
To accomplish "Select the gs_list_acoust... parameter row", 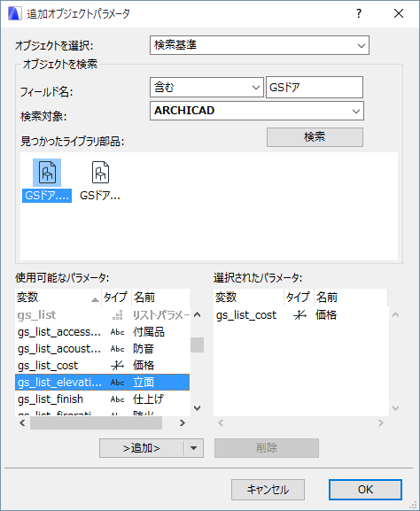I will (x=103, y=349).
